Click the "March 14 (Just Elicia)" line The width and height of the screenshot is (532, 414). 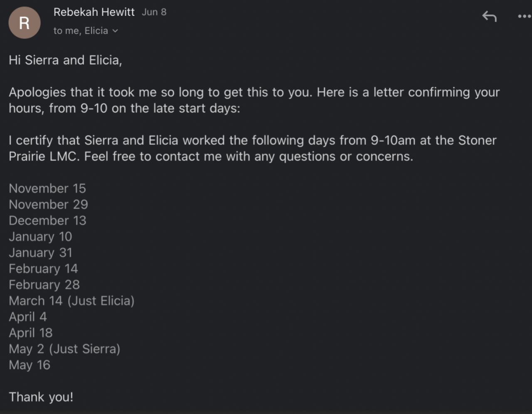pyautogui.click(x=71, y=301)
